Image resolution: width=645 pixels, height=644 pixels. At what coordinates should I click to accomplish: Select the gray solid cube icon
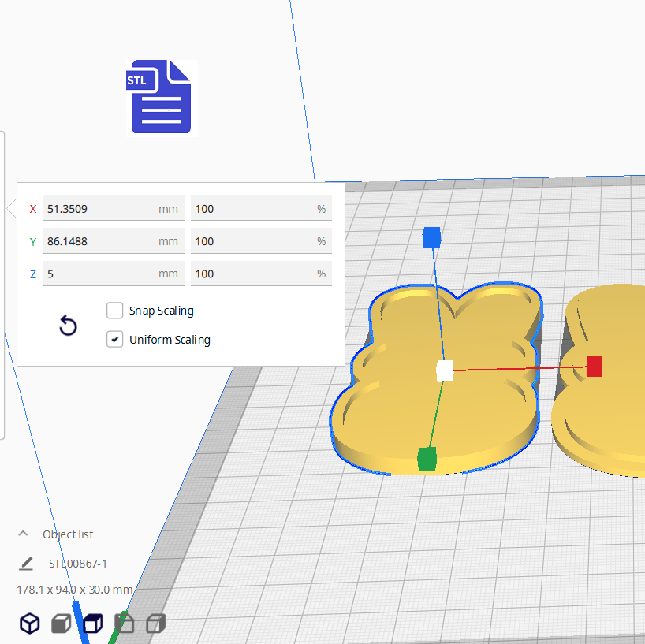click(x=61, y=623)
